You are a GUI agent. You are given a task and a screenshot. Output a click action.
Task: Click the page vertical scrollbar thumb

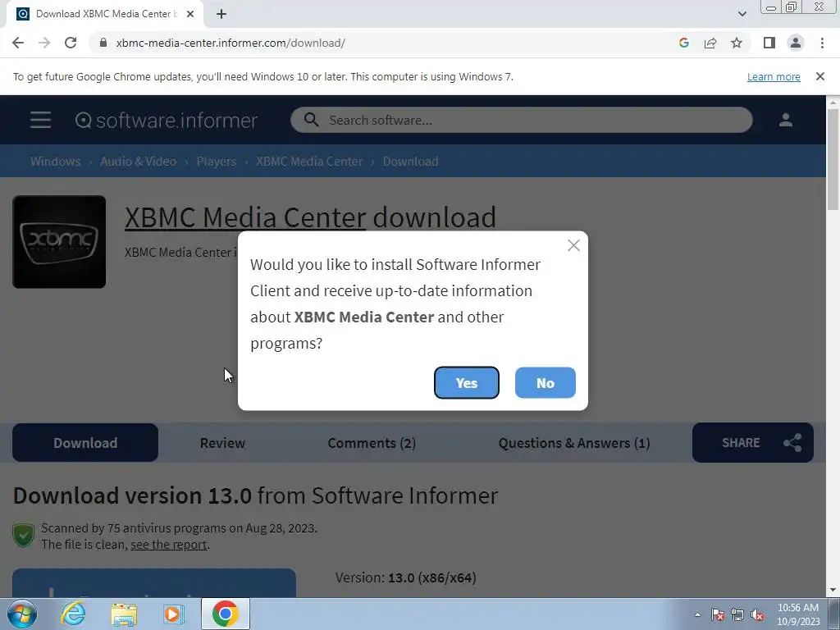[833, 159]
